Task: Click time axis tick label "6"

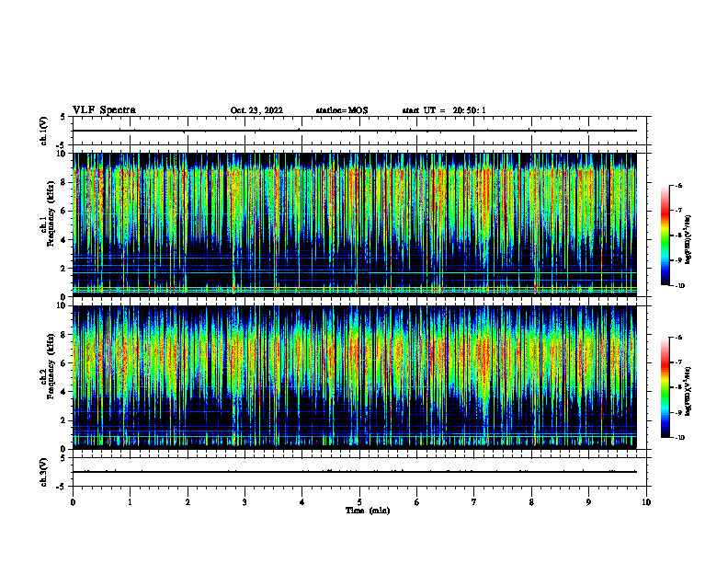Action: (417, 502)
